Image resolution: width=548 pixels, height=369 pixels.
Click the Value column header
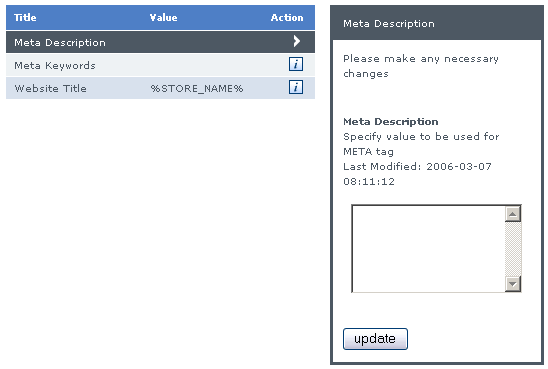(x=163, y=17)
